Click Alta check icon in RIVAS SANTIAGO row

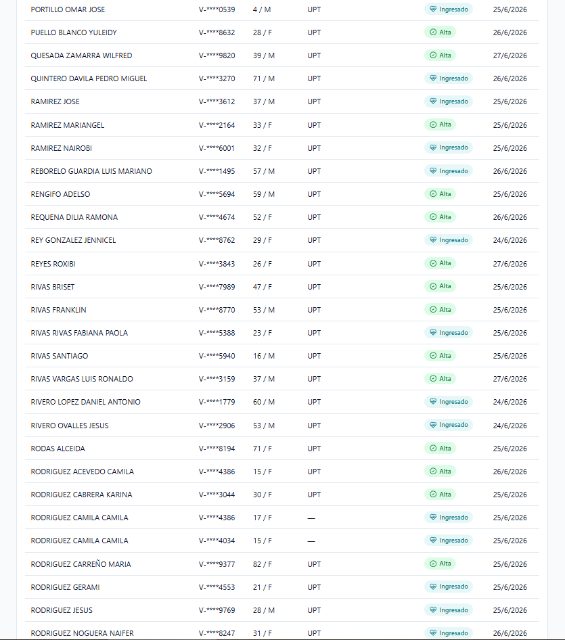coord(433,356)
